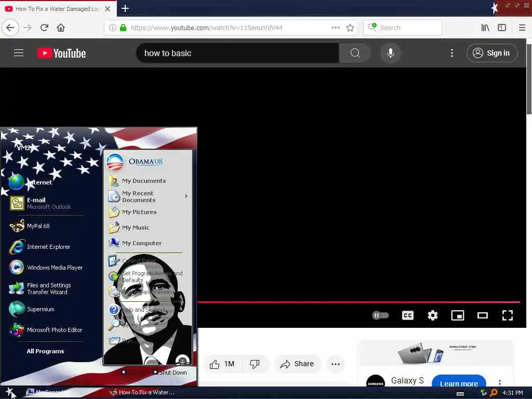Click the YouTube search box with how to basic
The image size is (532, 399).
click(x=237, y=53)
